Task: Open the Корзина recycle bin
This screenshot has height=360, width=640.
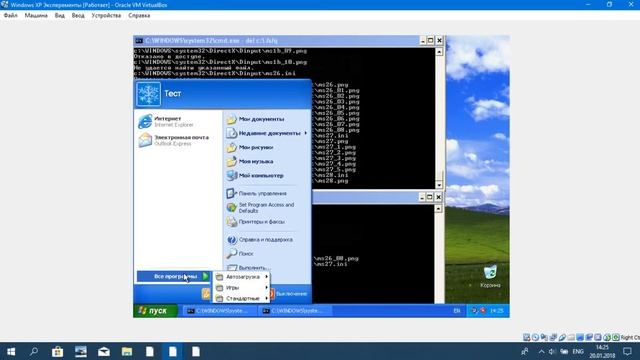Action: [490, 276]
